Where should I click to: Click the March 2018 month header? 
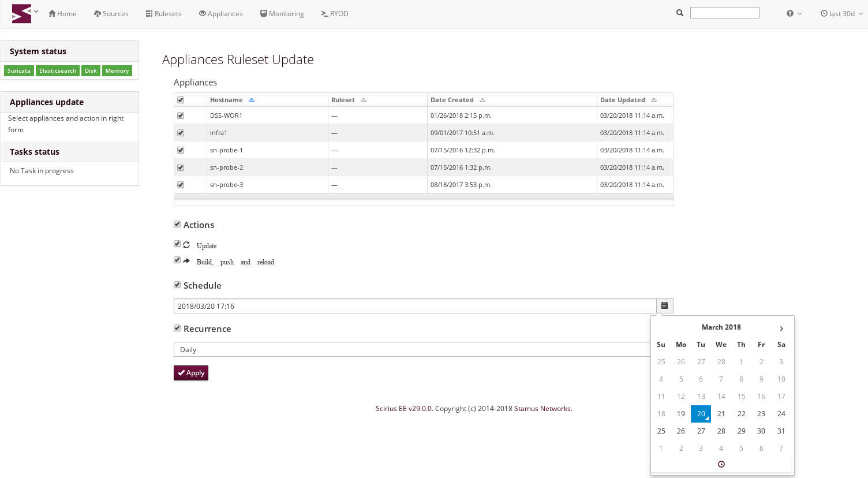(x=721, y=327)
